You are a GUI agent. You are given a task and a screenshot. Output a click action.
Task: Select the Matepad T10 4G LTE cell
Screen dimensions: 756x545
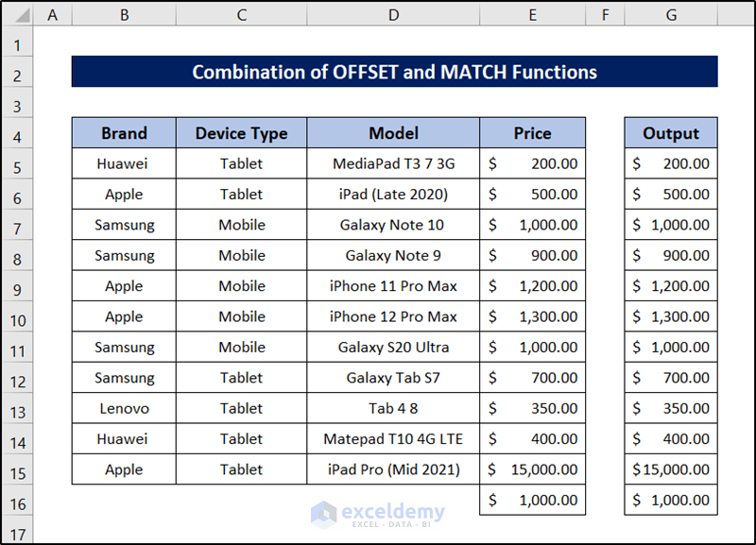coord(393,438)
